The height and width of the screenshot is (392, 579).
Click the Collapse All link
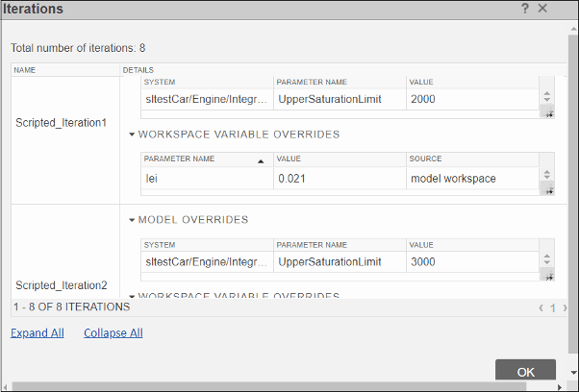113,333
